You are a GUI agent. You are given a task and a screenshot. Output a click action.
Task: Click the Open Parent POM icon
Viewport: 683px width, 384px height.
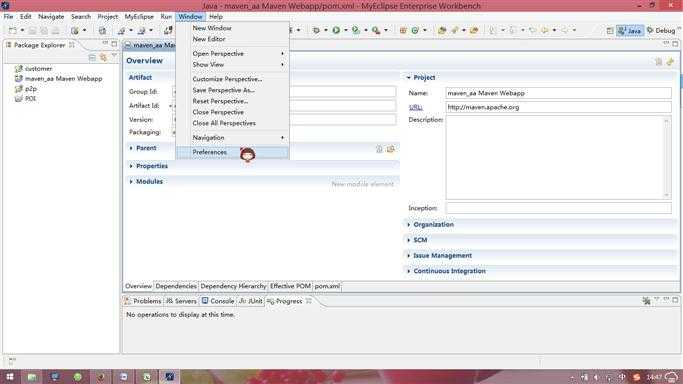pos(391,149)
